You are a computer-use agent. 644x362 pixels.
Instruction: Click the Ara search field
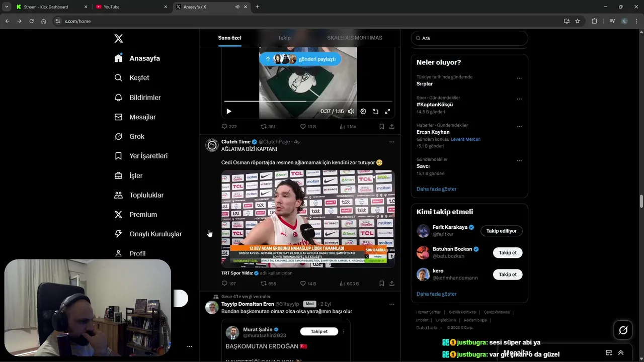(x=469, y=38)
